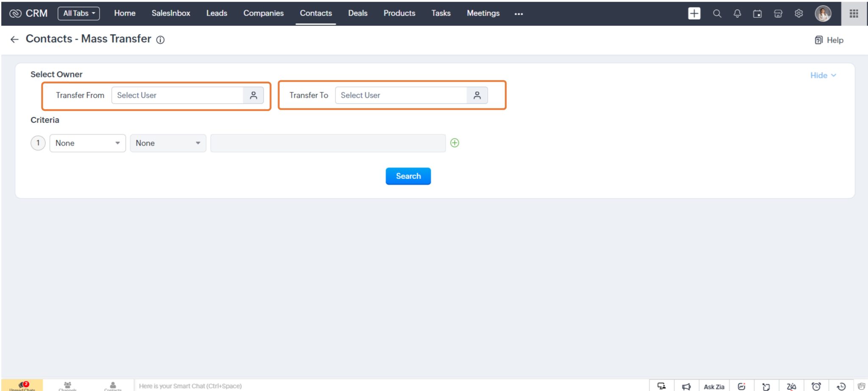Check notifications via the bell icon

pyautogui.click(x=737, y=13)
